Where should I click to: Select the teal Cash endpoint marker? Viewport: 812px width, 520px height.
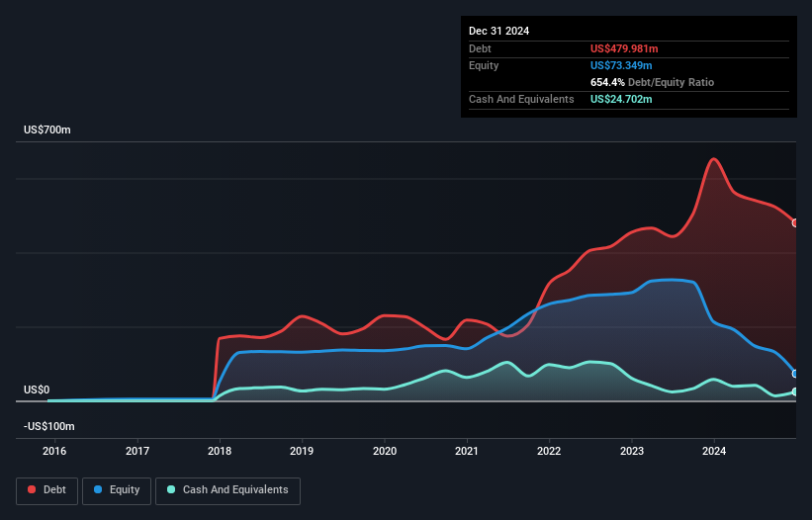pyautogui.click(x=795, y=391)
